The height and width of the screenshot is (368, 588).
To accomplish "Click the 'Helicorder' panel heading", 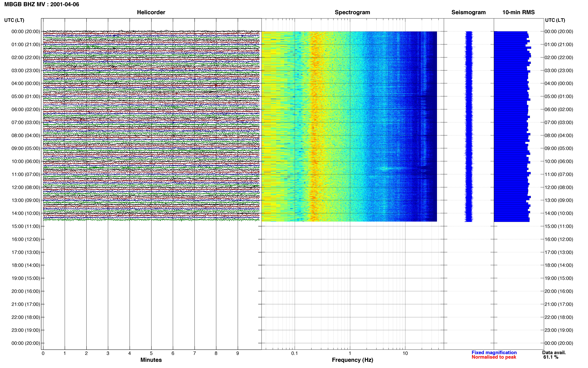I will pyautogui.click(x=151, y=12).
